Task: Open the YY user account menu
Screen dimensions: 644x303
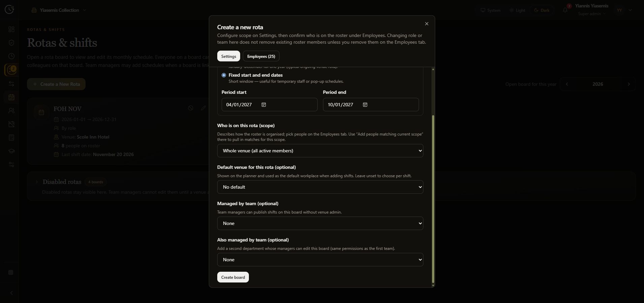Action: (x=623, y=10)
